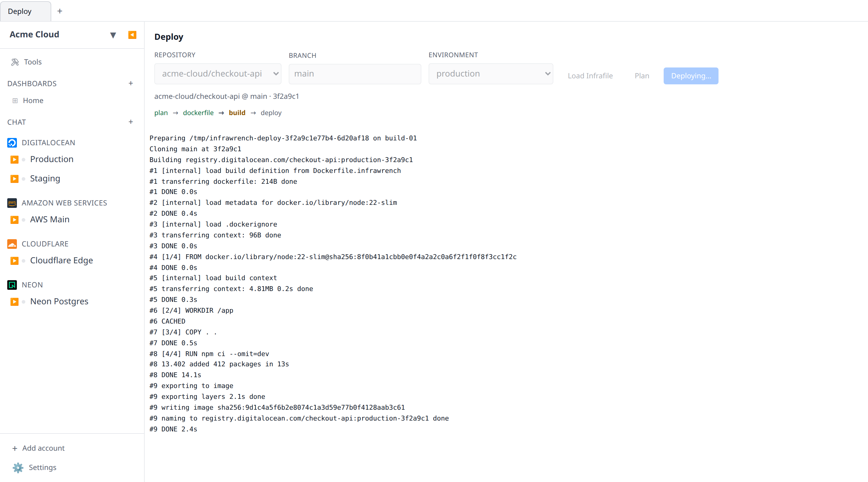Click the CHAT section header
Screen dimensions: 868x482
tap(17, 122)
